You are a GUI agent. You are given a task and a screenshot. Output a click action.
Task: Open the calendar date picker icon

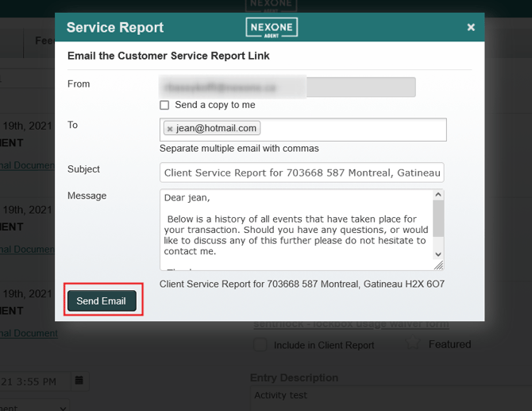pyautogui.click(x=79, y=381)
